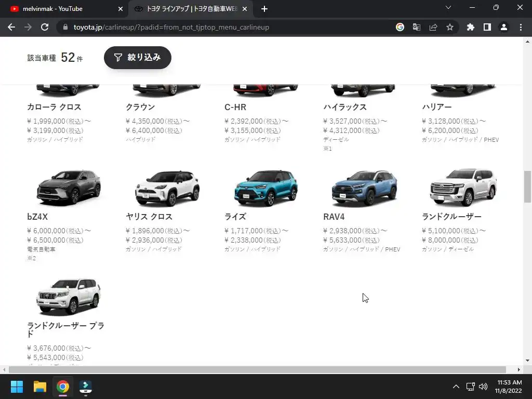The image size is (532, 399).
Task: Open the 絞り込み filter button
Action: tap(137, 57)
